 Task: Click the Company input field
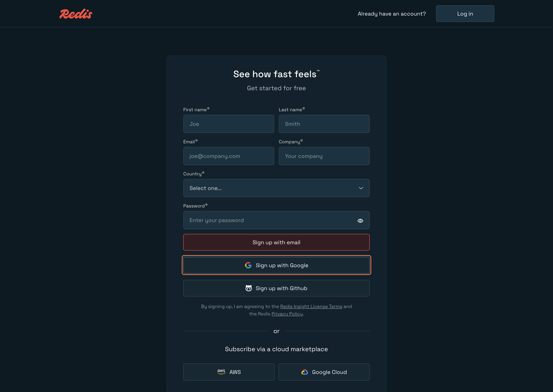click(324, 156)
